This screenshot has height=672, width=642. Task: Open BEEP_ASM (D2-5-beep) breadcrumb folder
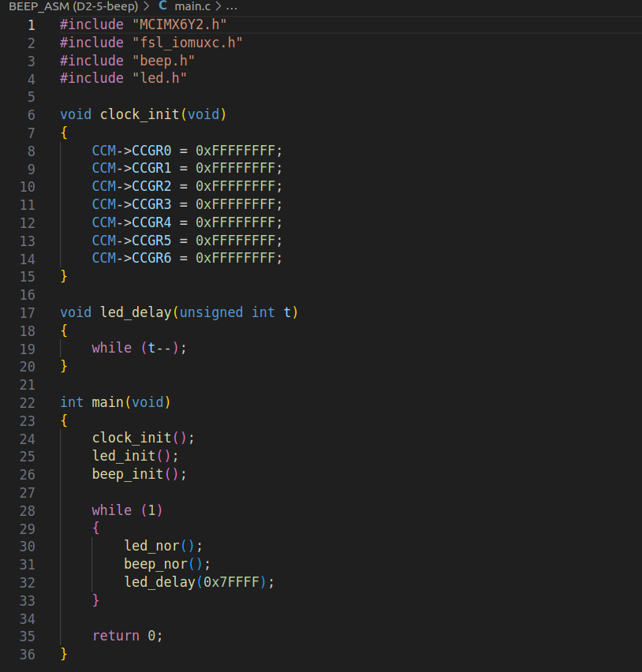(x=73, y=6)
